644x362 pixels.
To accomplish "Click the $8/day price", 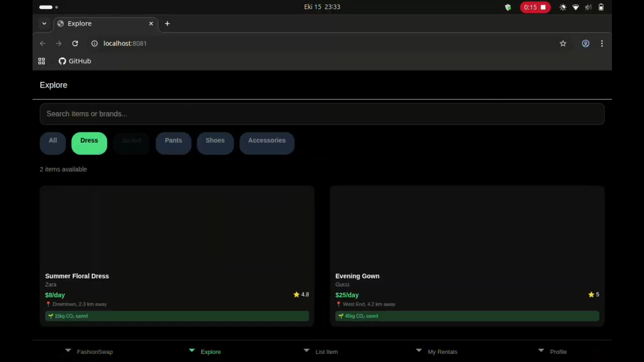I will [x=55, y=295].
